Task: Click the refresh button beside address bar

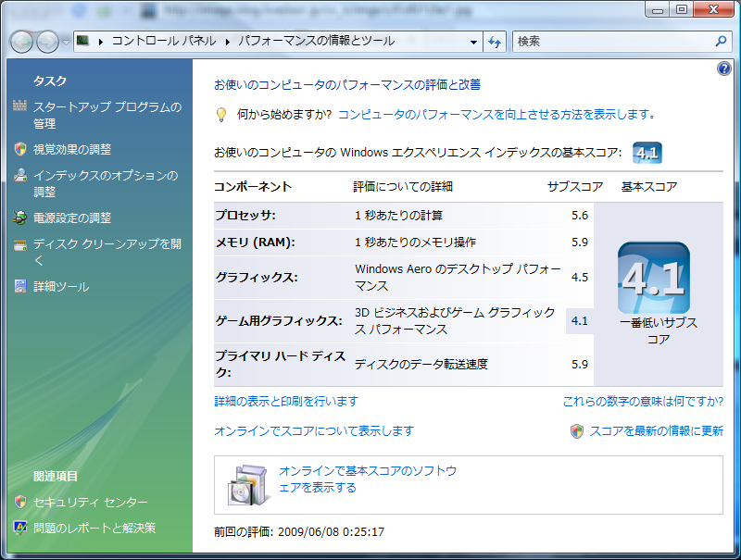Action: click(495, 42)
